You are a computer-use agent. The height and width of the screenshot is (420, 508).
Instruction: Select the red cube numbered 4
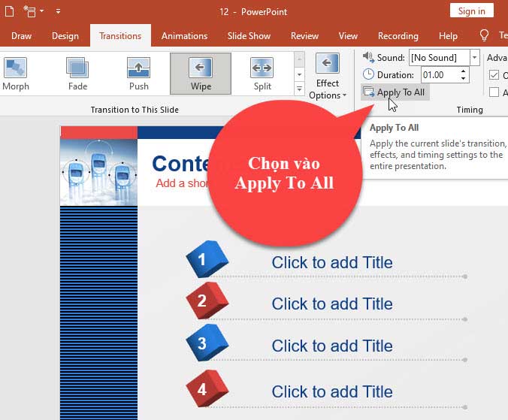(207, 388)
